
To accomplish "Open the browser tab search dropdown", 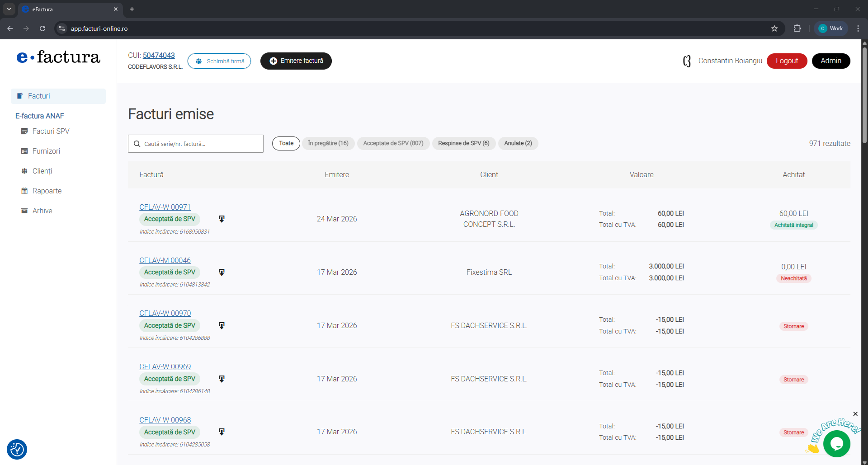I will click(x=9, y=9).
